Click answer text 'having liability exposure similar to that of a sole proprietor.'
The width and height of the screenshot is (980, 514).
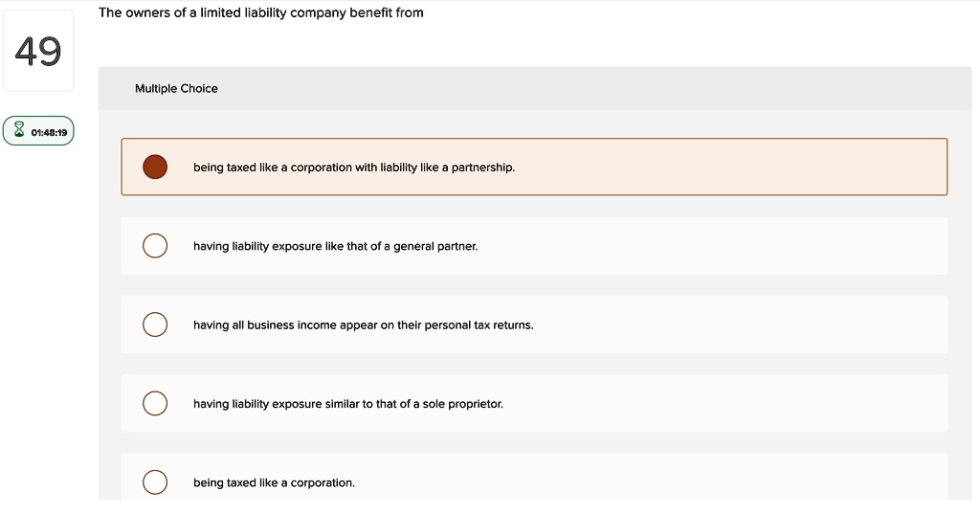[x=348, y=404]
